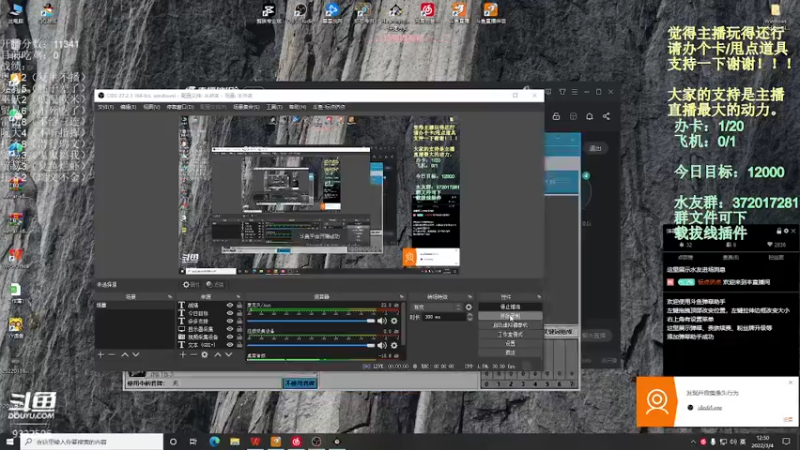Click lock icon on the chat overlay panel
The width and height of the screenshot is (800, 450).
779,231
